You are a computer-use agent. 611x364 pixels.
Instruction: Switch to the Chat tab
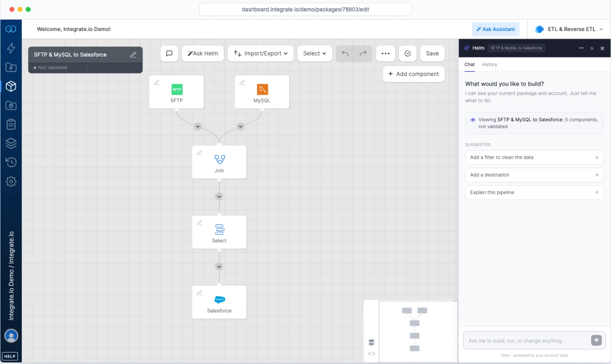469,64
